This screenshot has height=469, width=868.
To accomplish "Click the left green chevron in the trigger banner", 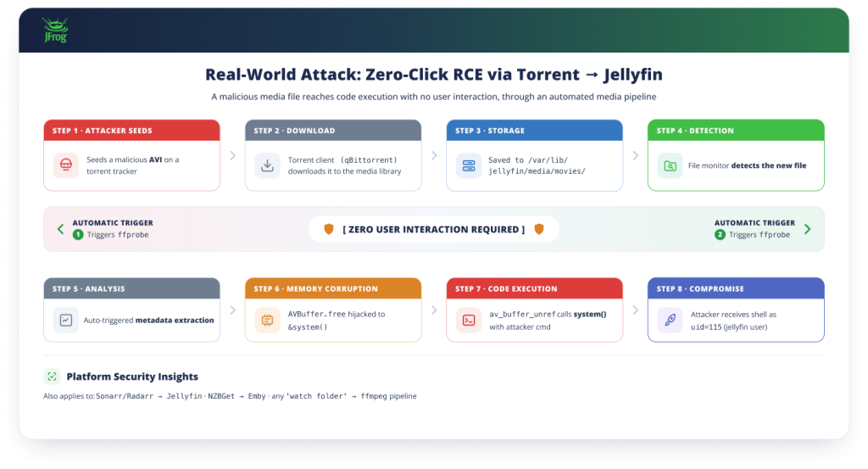I will click(60, 229).
